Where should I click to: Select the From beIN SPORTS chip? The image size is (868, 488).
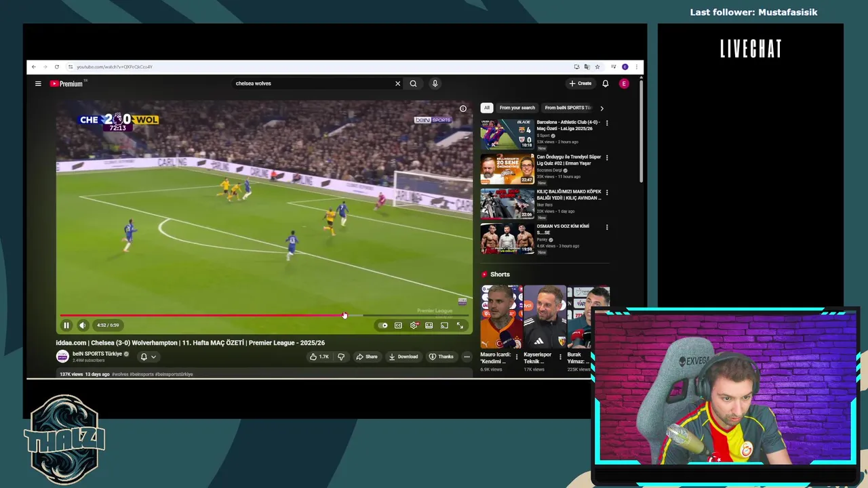click(568, 108)
